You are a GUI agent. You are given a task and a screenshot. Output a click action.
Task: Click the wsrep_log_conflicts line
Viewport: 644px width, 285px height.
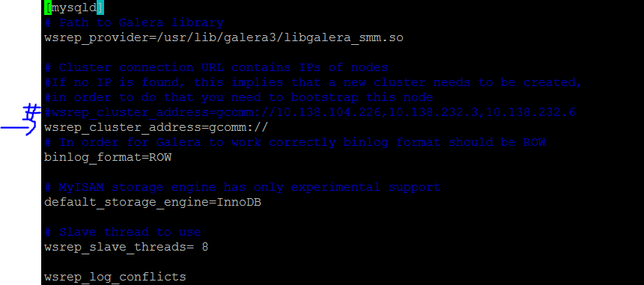pos(115,278)
